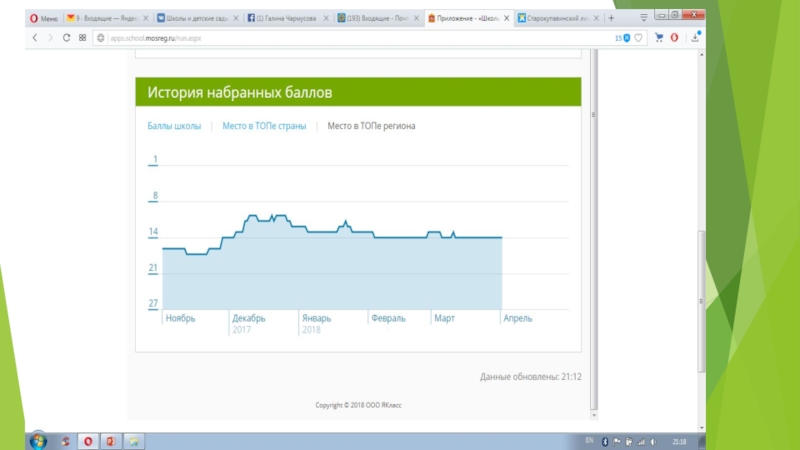Open PowerPoint from the taskbar
The image size is (800, 450).
pos(111,440)
